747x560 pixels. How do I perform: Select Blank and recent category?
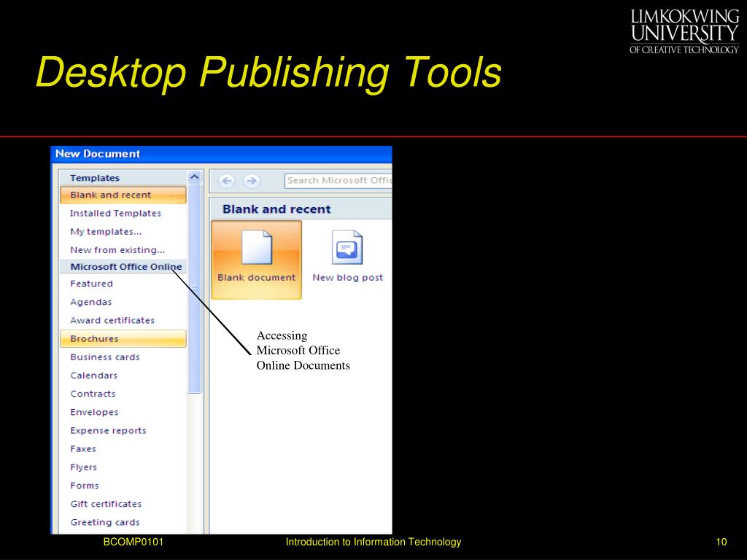(x=123, y=195)
